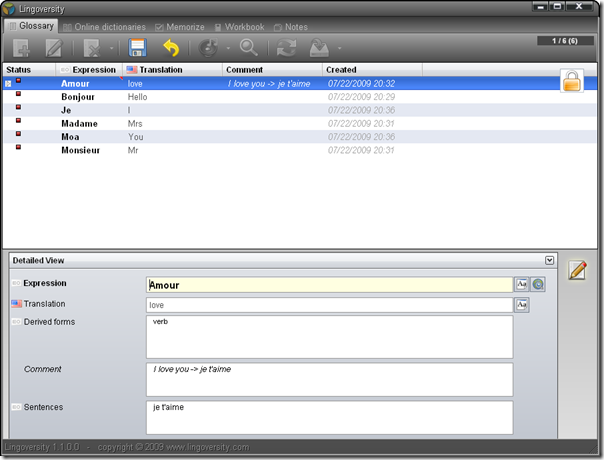Image resolution: width=604 pixels, height=460 pixels.
Task: Click the red status flag for Madame
Action: [18, 121]
